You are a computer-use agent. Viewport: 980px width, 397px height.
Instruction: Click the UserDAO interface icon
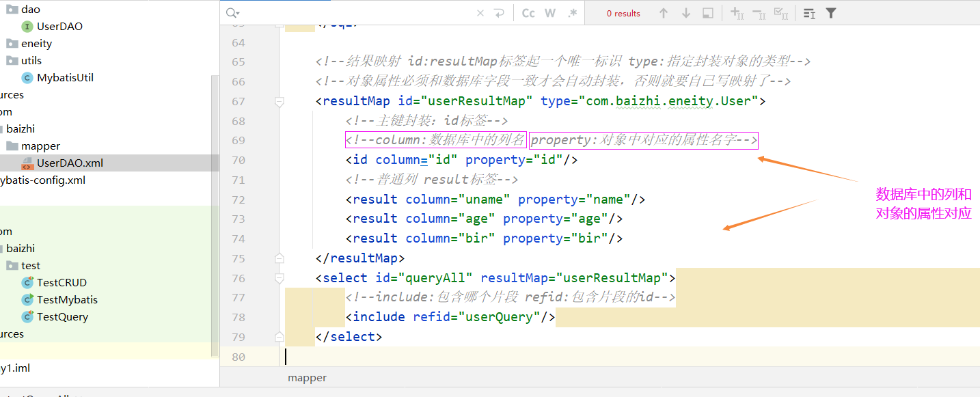click(x=27, y=27)
